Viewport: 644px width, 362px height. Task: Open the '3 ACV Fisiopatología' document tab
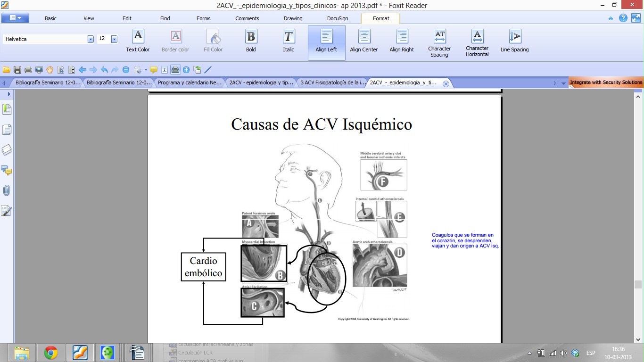tap(333, 82)
